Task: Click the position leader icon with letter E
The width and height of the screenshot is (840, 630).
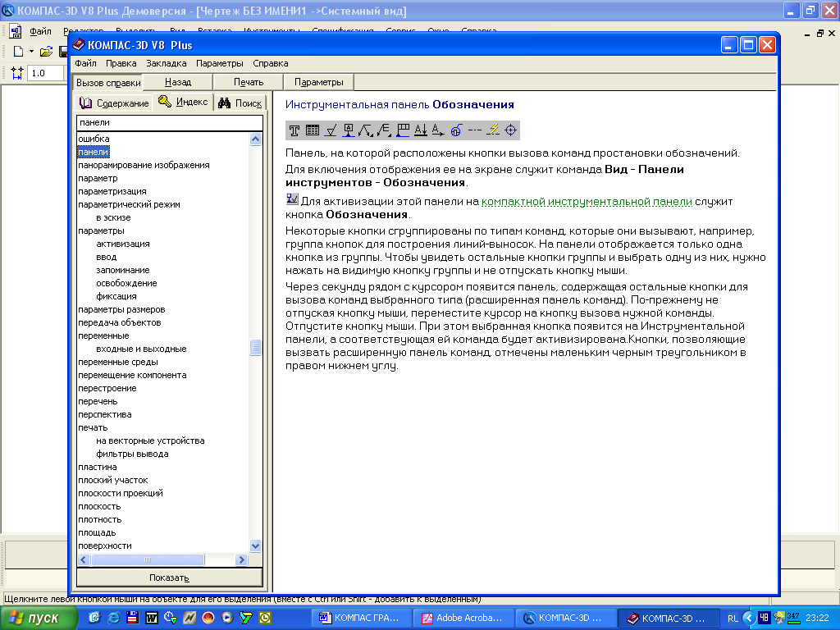Action: click(x=384, y=130)
